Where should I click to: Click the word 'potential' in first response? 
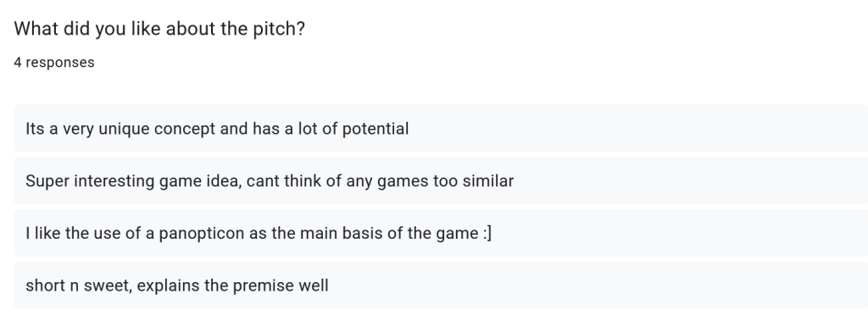(x=376, y=129)
